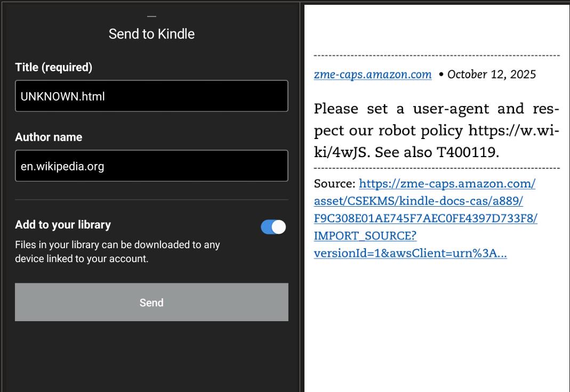570x392 pixels.
Task: Open the zme-caps.amazon.com link
Action: point(373,75)
